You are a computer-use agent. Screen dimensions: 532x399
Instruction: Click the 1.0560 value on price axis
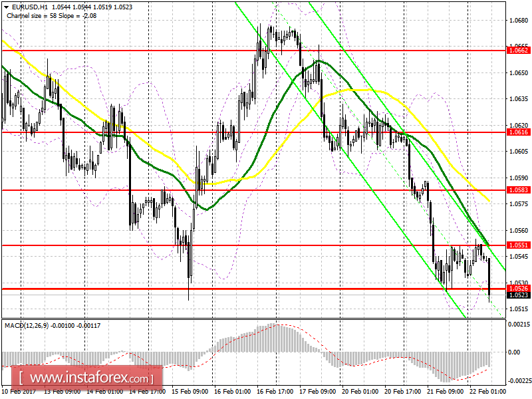pyautogui.click(x=519, y=230)
